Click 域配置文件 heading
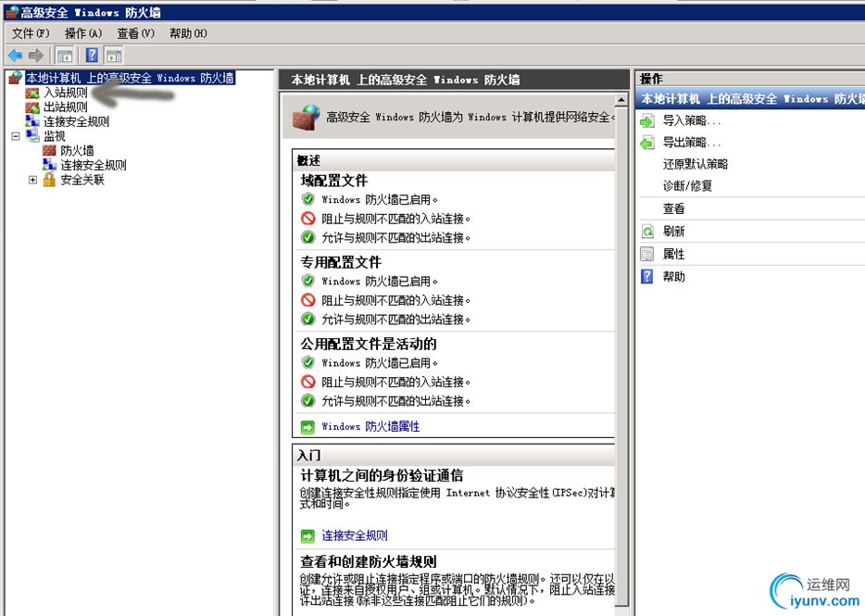 [333, 181]
